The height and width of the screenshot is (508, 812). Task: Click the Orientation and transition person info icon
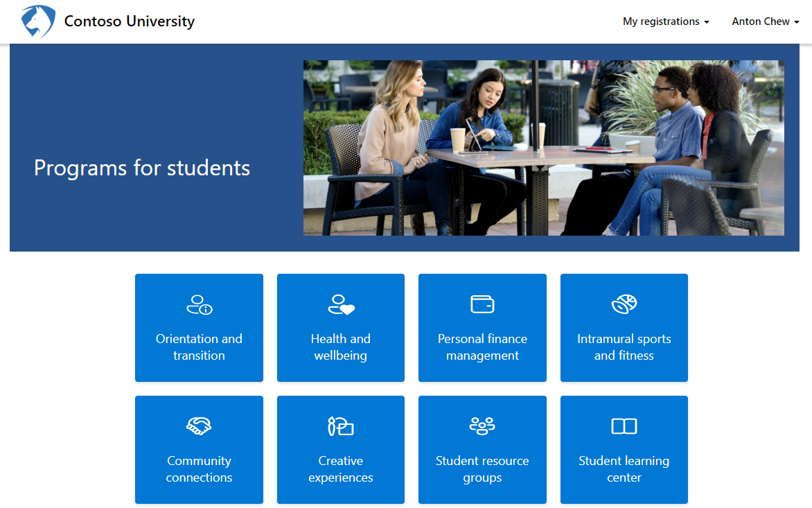[x=199, y=304]
